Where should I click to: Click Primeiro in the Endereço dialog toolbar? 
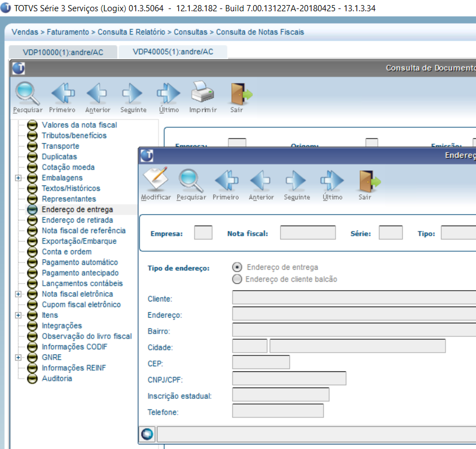coord(226,184)
